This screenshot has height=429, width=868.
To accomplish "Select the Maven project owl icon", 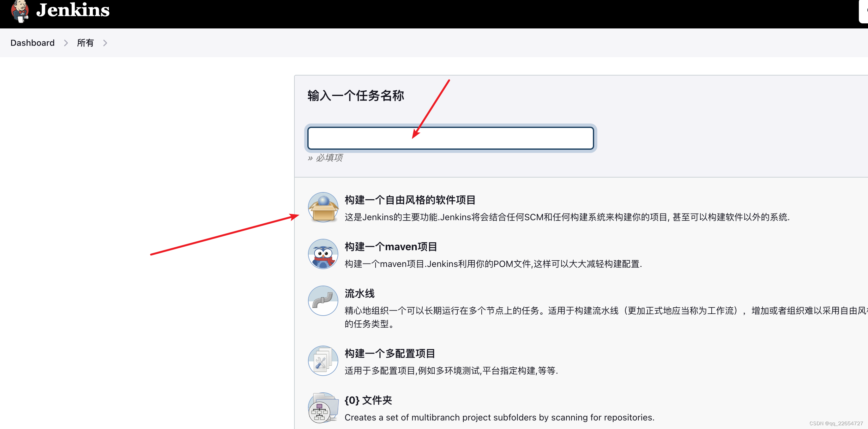I will [322, 254].
